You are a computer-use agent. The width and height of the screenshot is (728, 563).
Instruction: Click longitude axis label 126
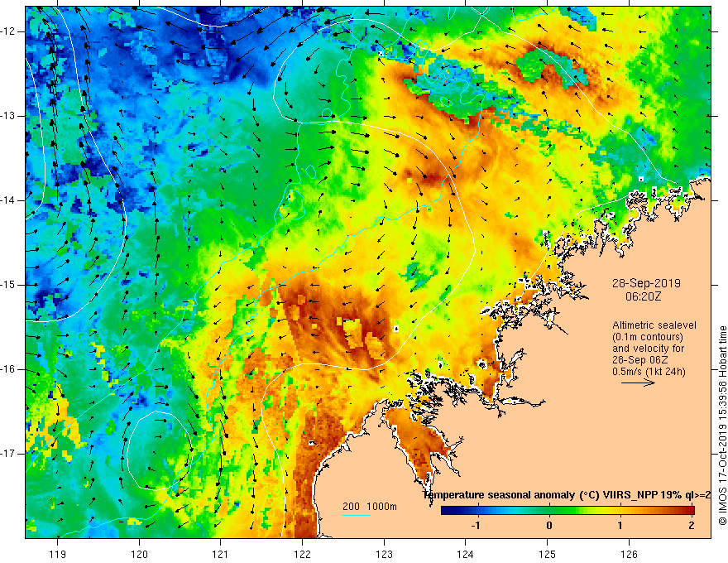[629, 554]
